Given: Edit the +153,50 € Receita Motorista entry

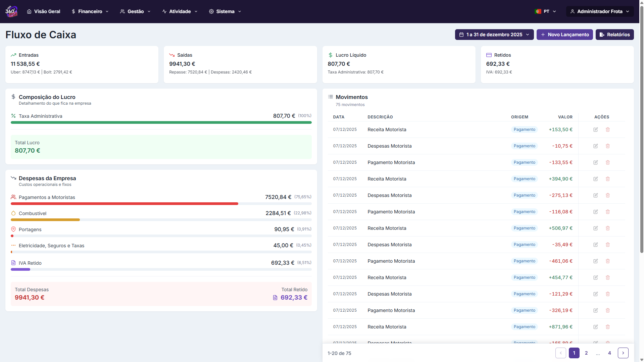Looking at the screenshot, I should pyautogui.click(x=595, y=130).
